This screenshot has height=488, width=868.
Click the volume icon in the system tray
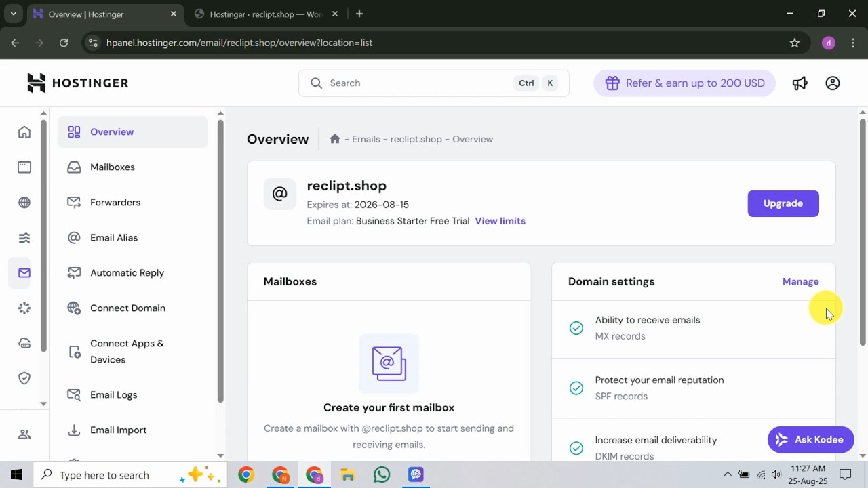click(x=776, y=474)
